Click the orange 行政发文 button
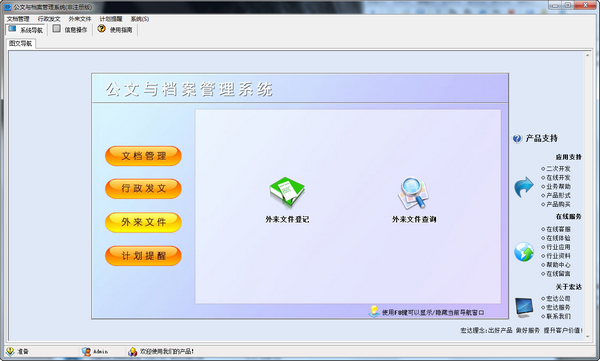 tap(143, 188)
